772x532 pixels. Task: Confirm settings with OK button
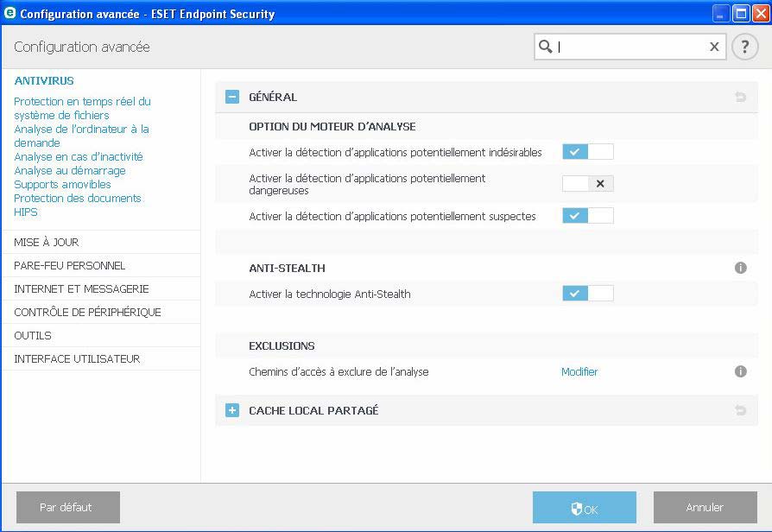point(584,507)
